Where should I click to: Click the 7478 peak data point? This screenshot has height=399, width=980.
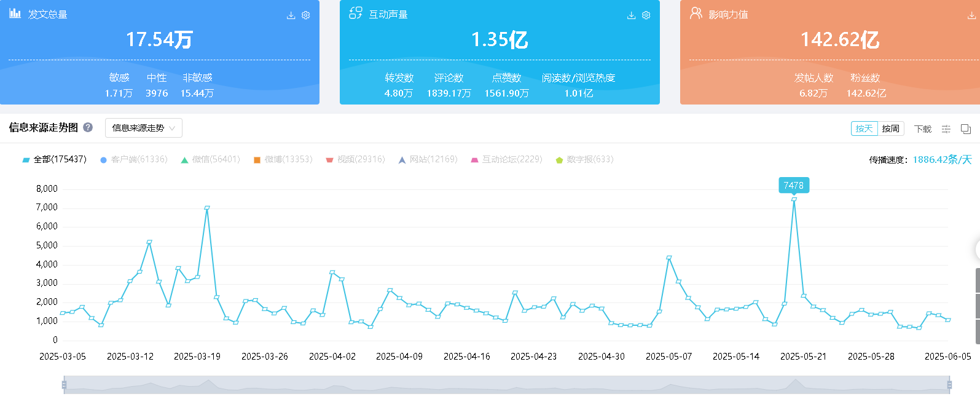click(x=794, y=199)
